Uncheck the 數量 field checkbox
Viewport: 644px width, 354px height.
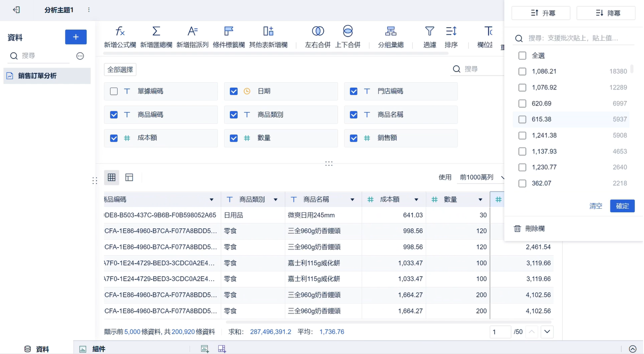233,138
